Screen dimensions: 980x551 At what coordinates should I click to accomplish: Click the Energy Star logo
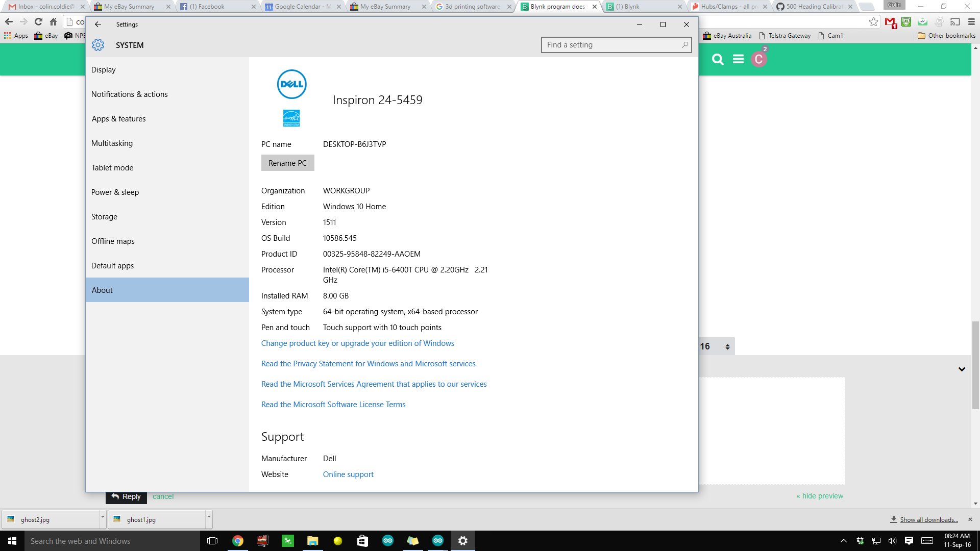[291, 118]
